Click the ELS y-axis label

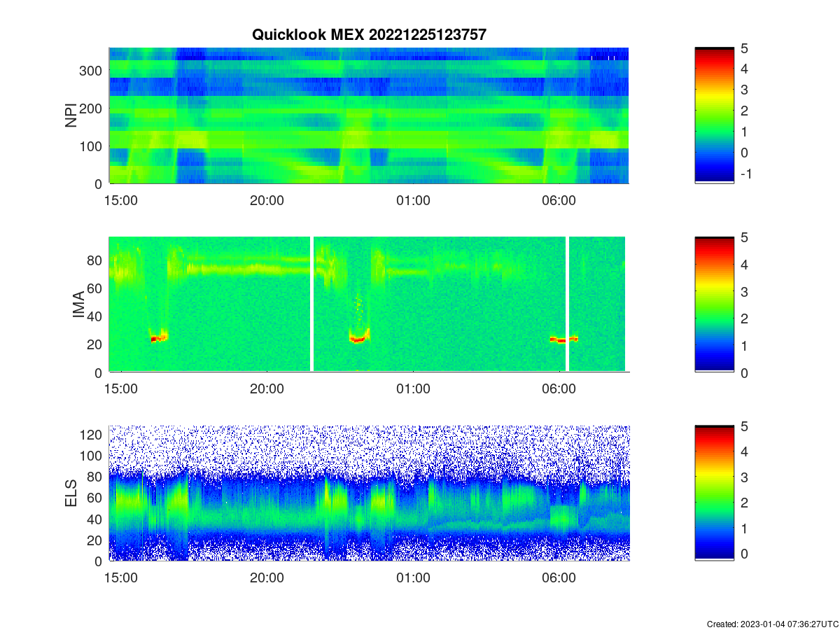click(71, 493)
